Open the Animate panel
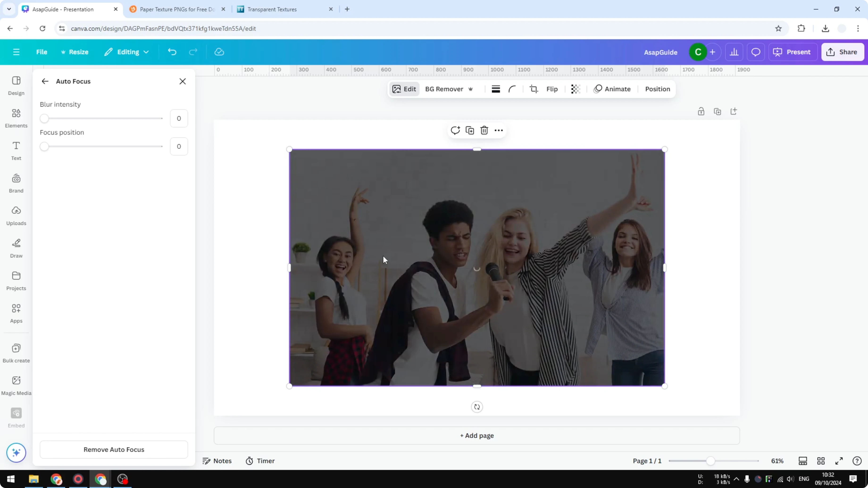 [x=612, y=89]
